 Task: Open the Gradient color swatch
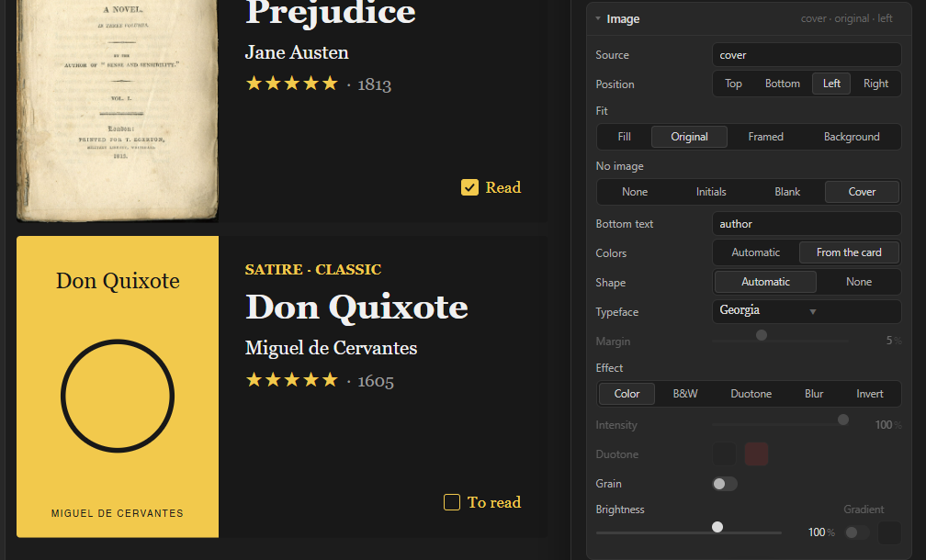889,532
